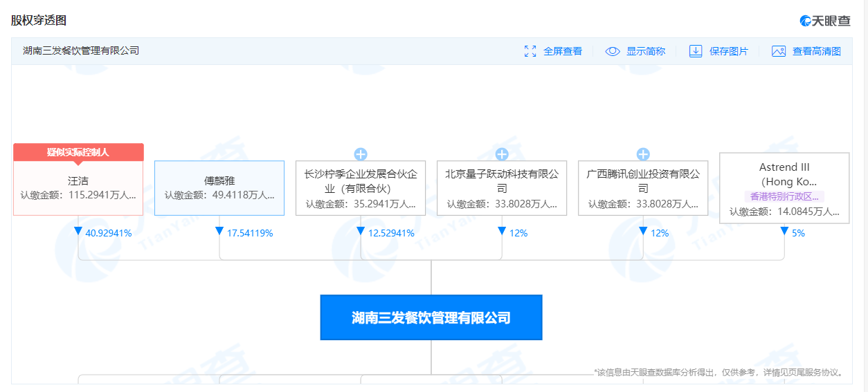Toggle the eye icon for short names

tap(613, 51)
